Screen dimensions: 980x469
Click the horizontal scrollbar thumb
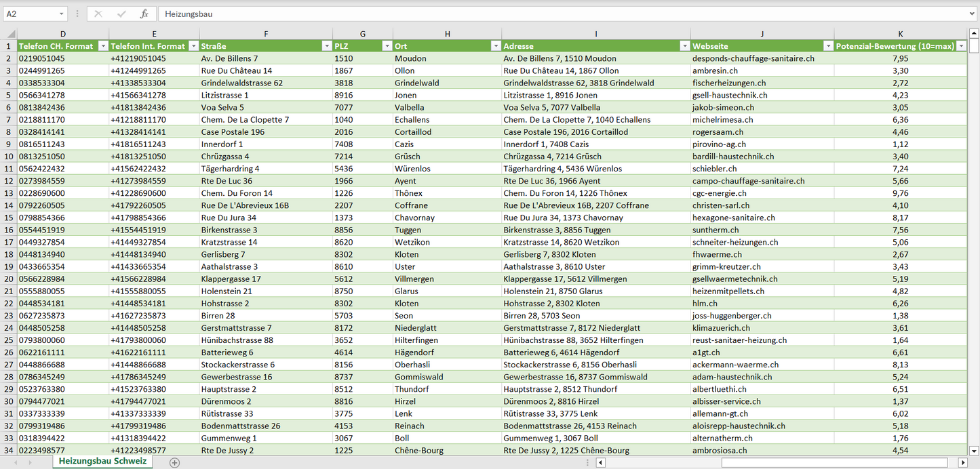pos(834,462)
